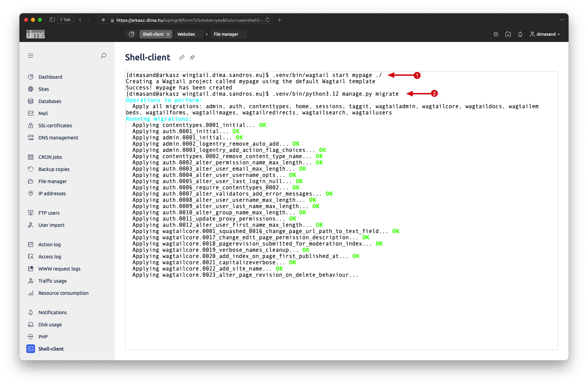The width and height of the screenshot is (588, 386).
Task: Reload the page in the address bar
Action: coord(268,20)
